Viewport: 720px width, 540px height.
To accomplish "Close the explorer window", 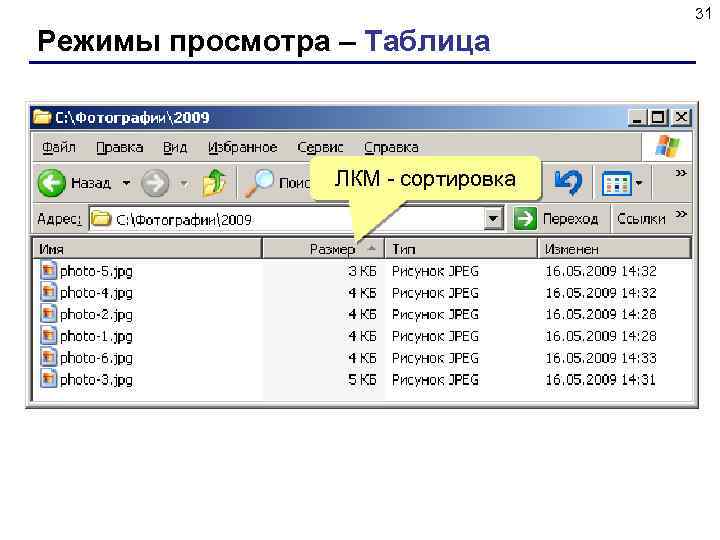I will [681, 118].
